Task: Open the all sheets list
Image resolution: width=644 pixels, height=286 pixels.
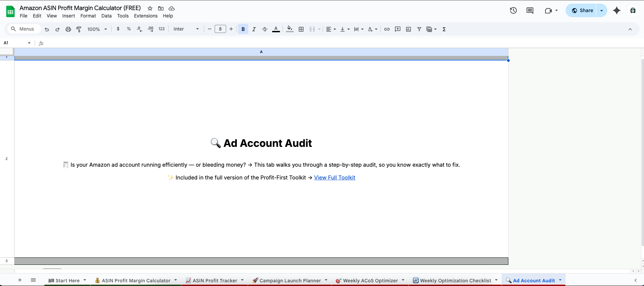Action: point(33,280)
